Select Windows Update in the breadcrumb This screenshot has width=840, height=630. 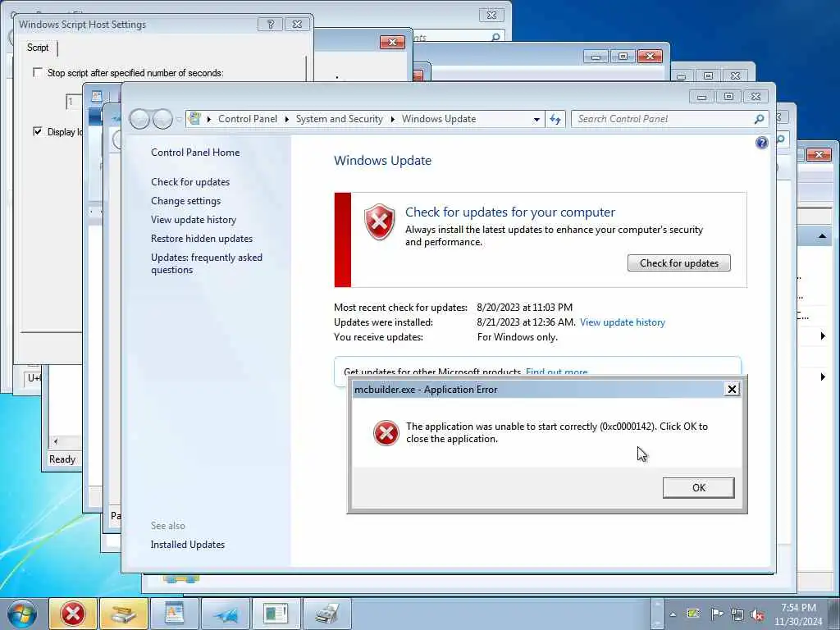(439, 119)
